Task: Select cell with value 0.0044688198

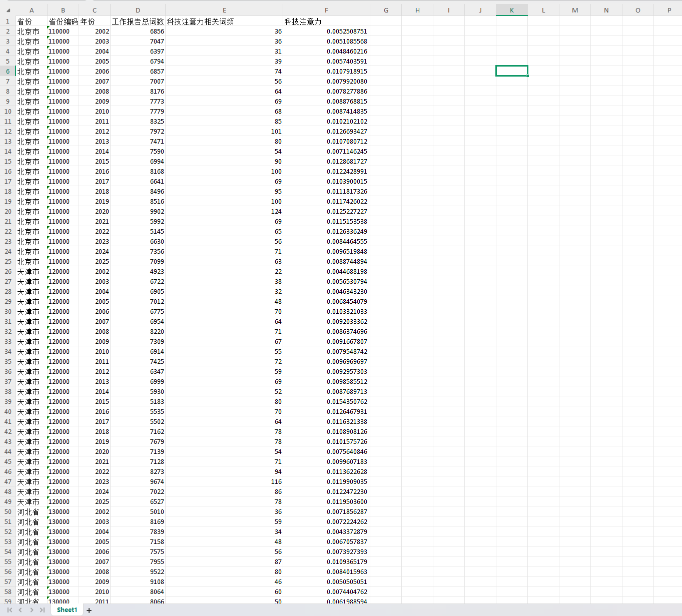Action: click(327, 272)
